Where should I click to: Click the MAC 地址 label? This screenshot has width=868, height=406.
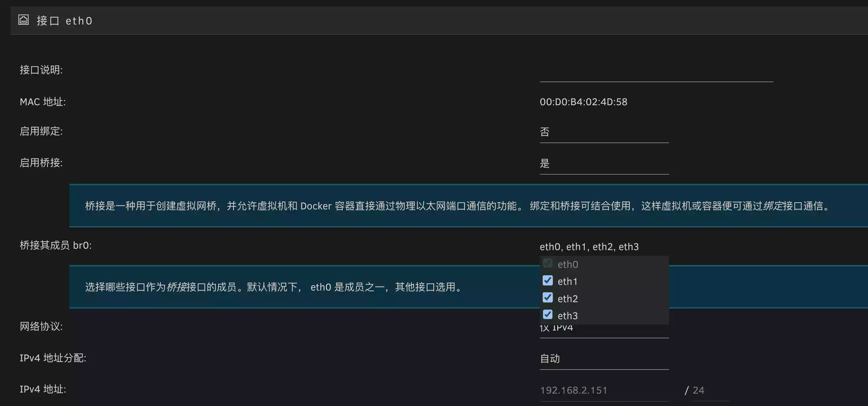42,102
